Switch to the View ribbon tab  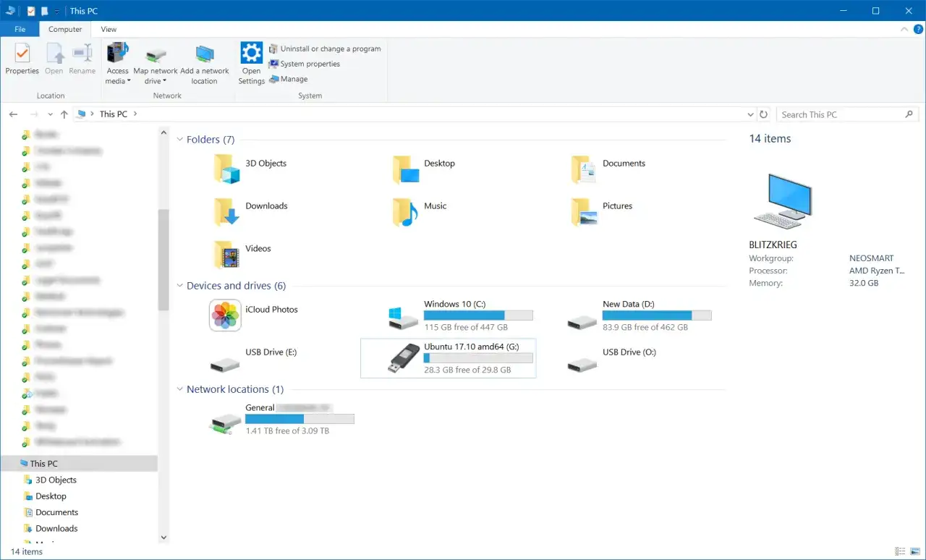point(109,30)
